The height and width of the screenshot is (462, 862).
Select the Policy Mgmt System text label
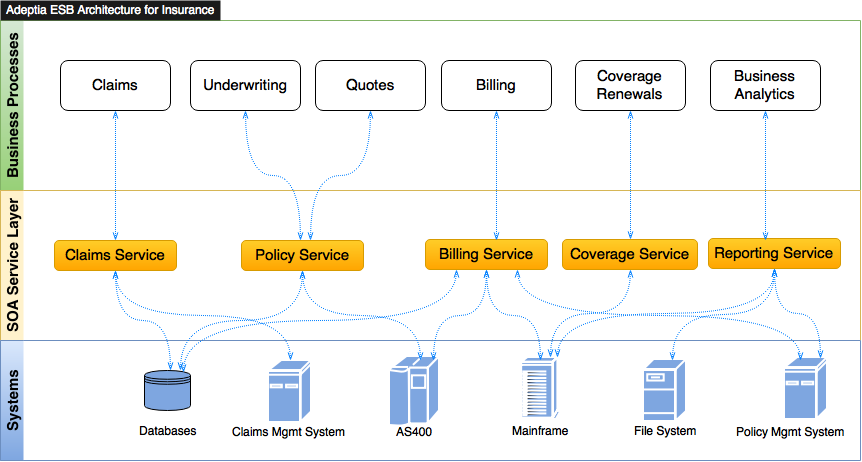791,432
